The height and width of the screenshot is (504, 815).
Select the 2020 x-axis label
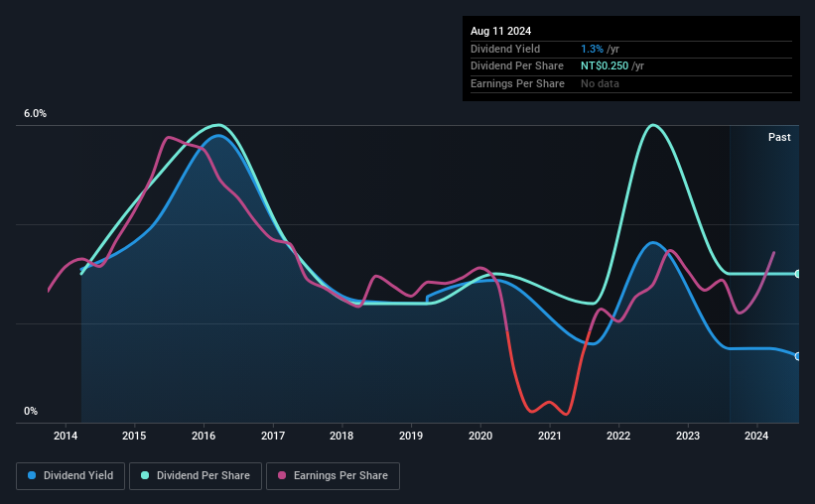(480, 436)
